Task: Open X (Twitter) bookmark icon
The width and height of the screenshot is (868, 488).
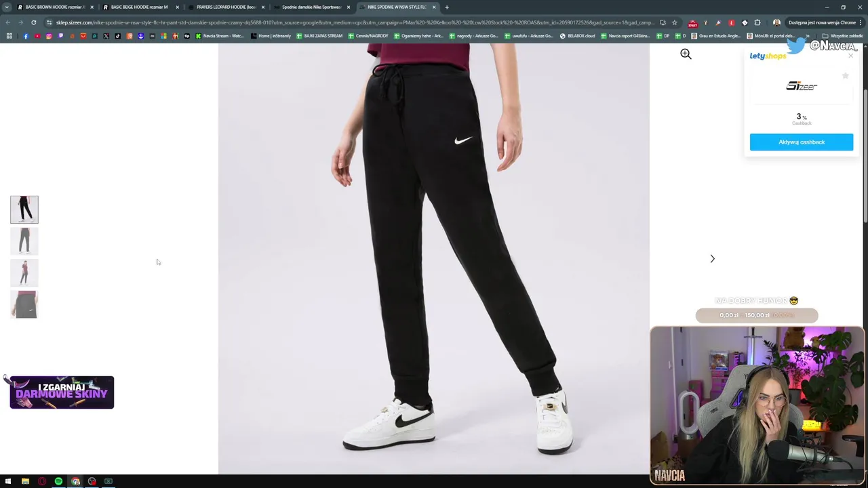Action: pyautogui.click(x=106, y=36)
